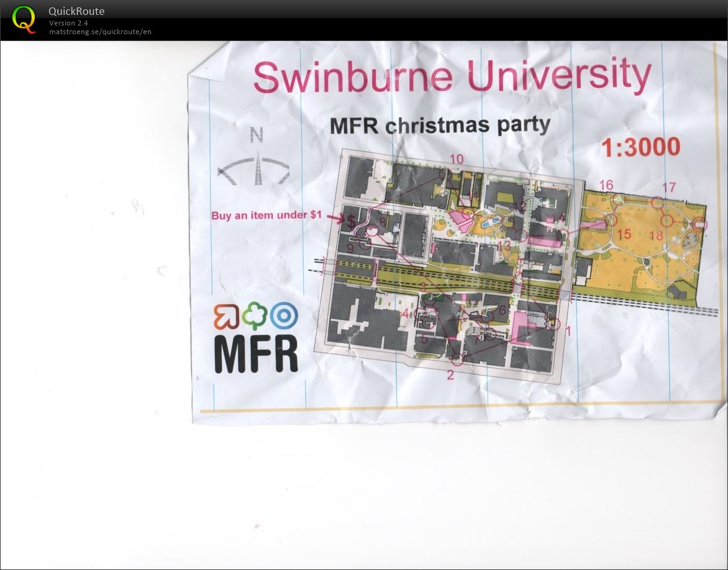This screenshot has width=728, height=570.
Task: Click the dollar sign symbol on map
Action: click(x=351, y=222)
